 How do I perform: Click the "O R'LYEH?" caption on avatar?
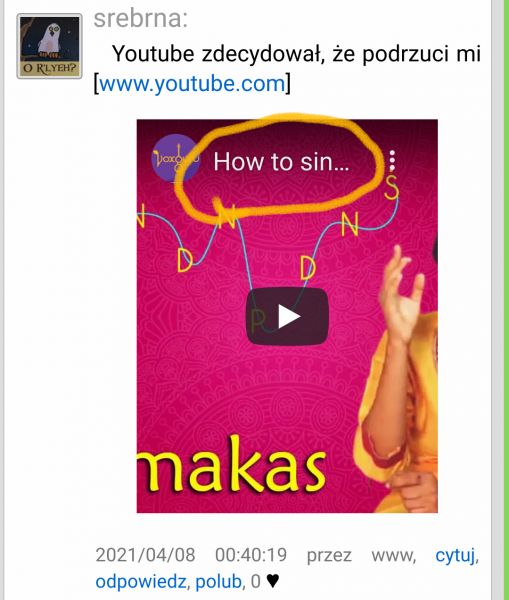point(49,69)
